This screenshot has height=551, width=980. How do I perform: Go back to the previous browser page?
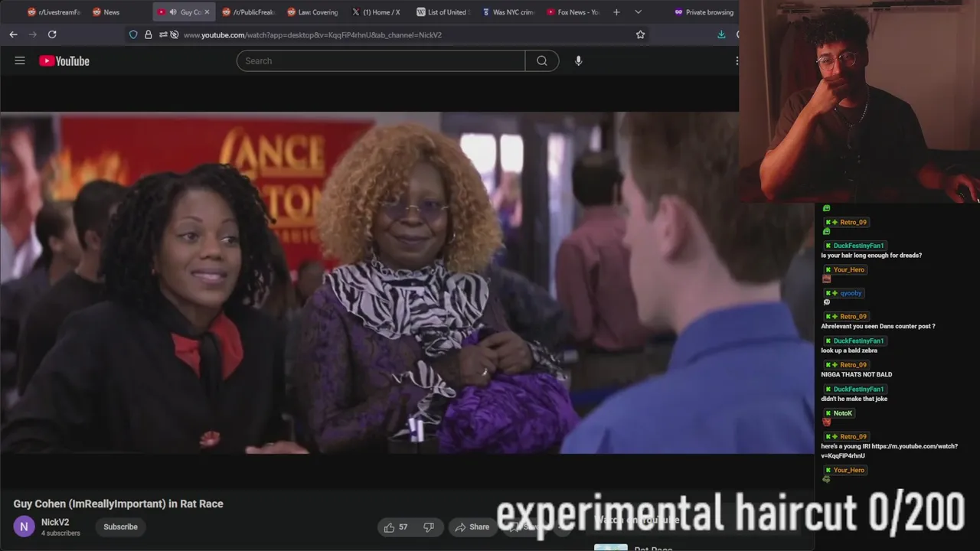coord(13,34)
